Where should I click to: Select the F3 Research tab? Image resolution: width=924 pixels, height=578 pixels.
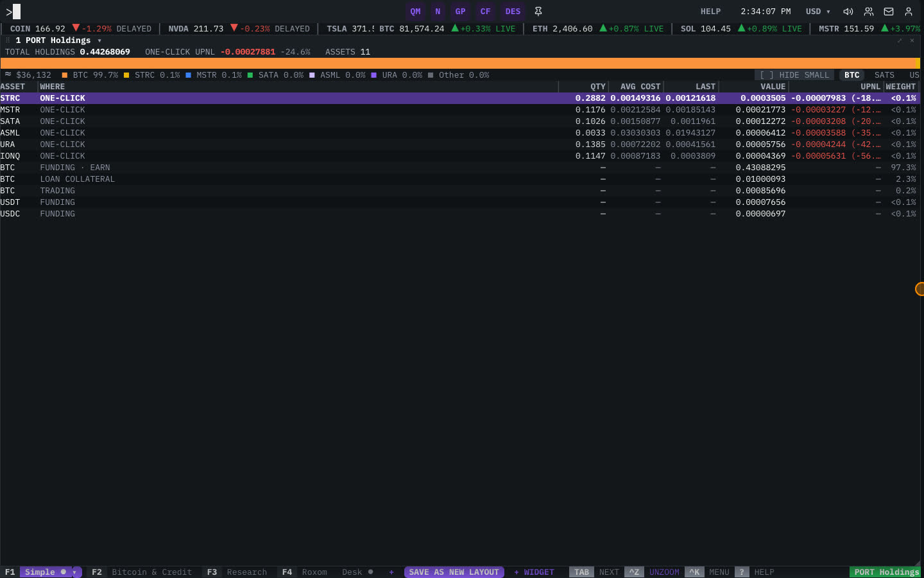(237, 572)
